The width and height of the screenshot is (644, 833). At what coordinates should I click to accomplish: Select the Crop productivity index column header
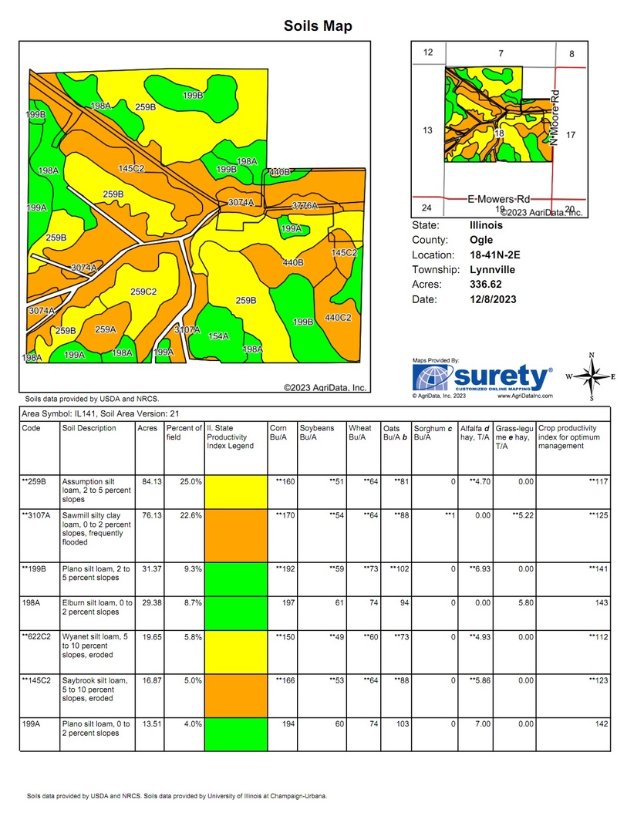tap(572, 437)
